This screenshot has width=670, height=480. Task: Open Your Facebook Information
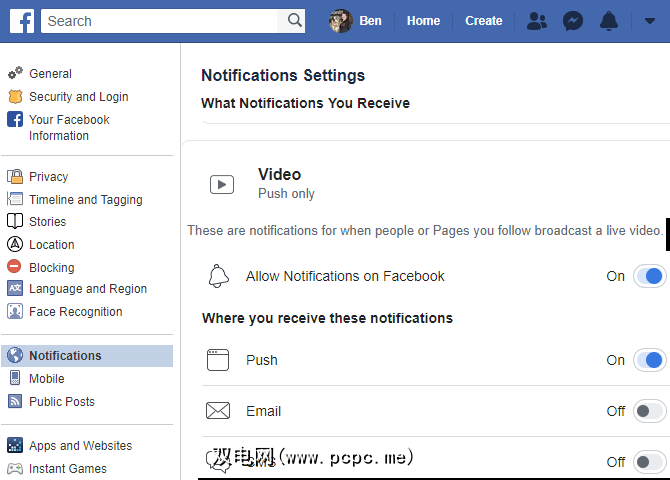[69, 127]
